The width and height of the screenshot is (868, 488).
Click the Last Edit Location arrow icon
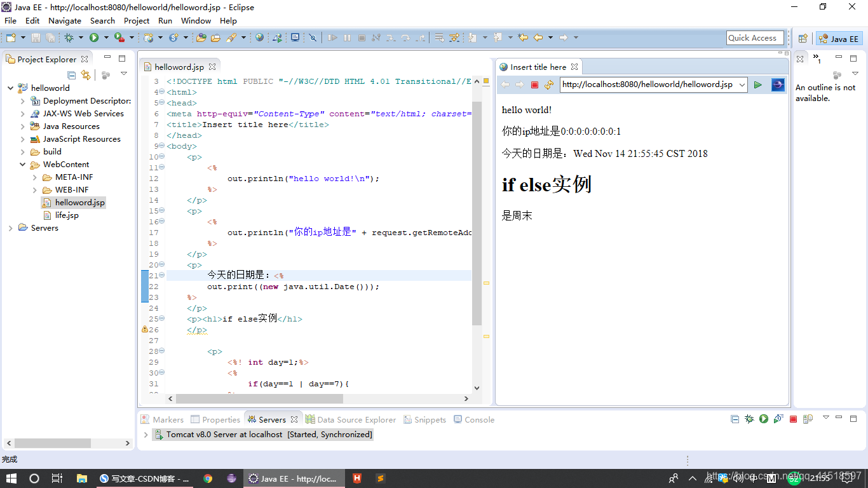tap(523, 38)
